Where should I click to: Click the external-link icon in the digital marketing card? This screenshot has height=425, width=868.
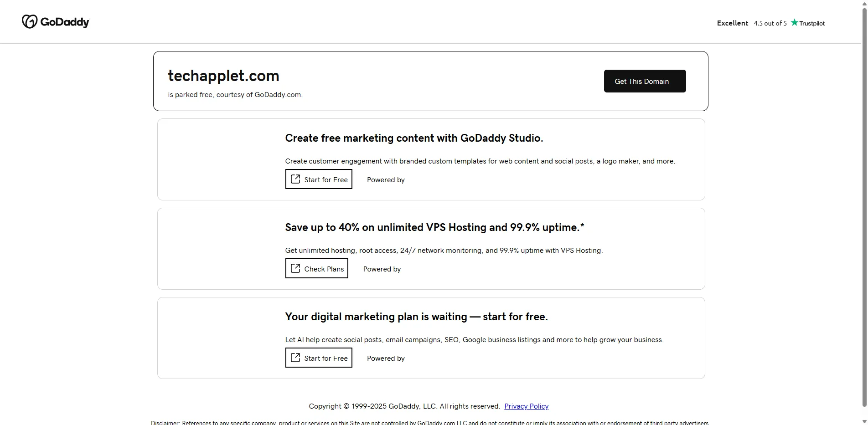(x=295, y=358)
